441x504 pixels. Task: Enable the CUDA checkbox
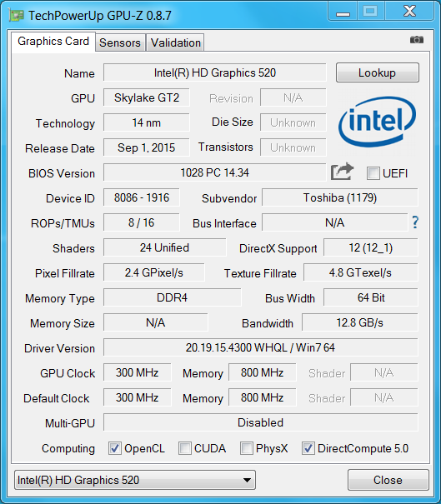[x=185, y=448]
